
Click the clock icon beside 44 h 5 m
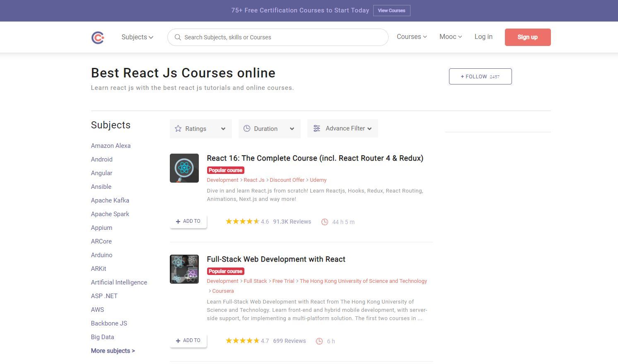click(325, 222)
